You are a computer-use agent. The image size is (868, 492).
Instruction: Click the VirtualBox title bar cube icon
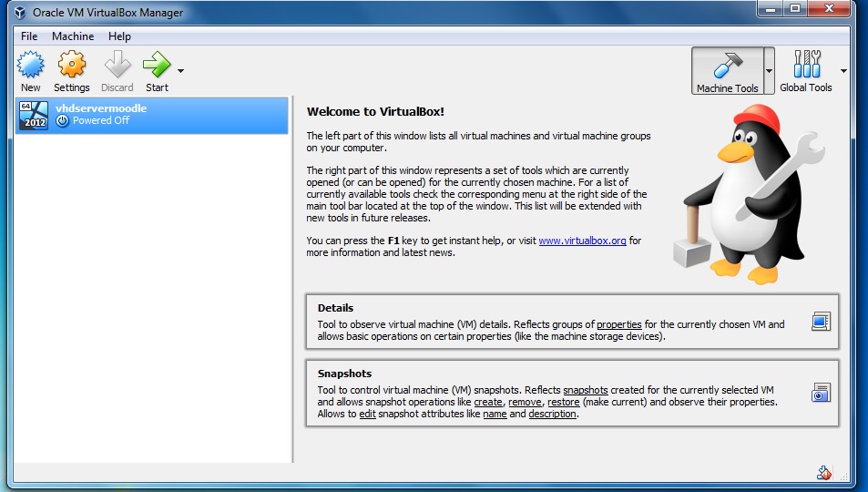20,12
